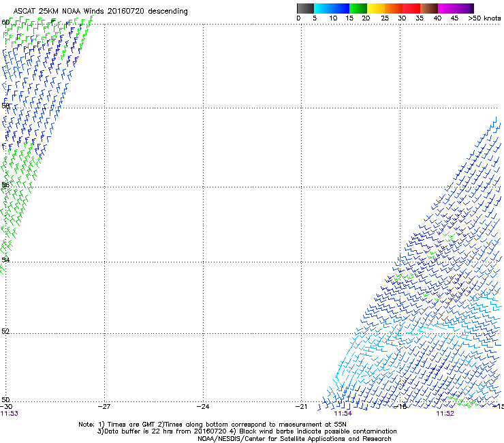Click the latitude label '54'
The height and width of the screenshot is (443, 504).
click(x=5, y=260)
